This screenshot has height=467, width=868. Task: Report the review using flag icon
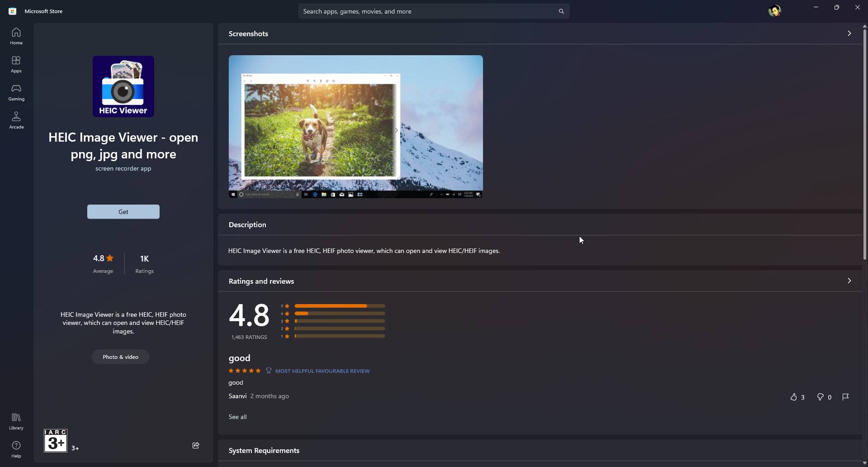(x=845, y=397)
